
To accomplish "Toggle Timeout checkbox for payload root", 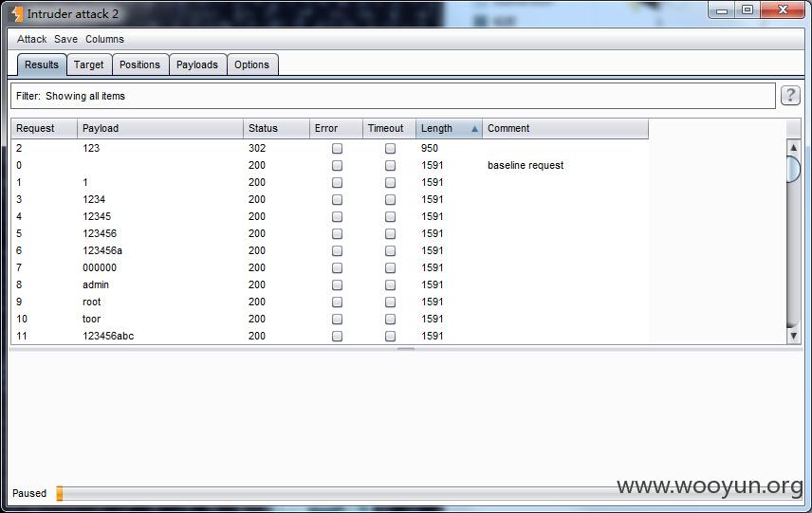I will point(390,302).
